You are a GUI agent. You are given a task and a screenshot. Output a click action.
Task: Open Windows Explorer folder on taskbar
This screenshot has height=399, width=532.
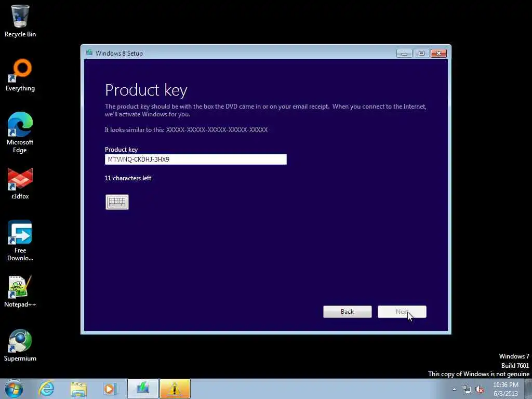79,389
